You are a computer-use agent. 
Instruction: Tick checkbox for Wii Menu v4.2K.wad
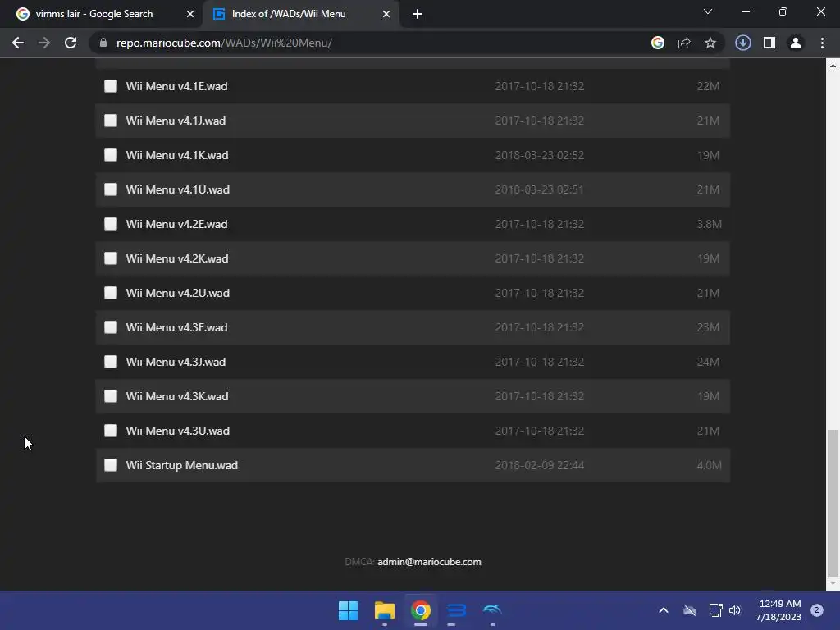111,258
